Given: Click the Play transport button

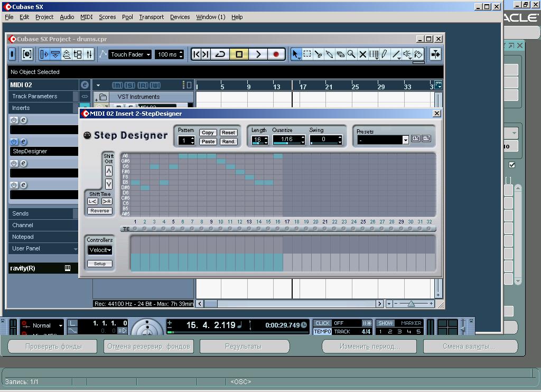Looking at the screenshot, I should pyautogui.click(x=258, y=54).
